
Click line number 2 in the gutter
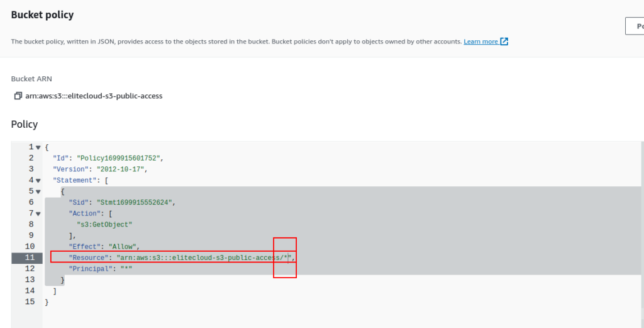click(x=31, y=158)
